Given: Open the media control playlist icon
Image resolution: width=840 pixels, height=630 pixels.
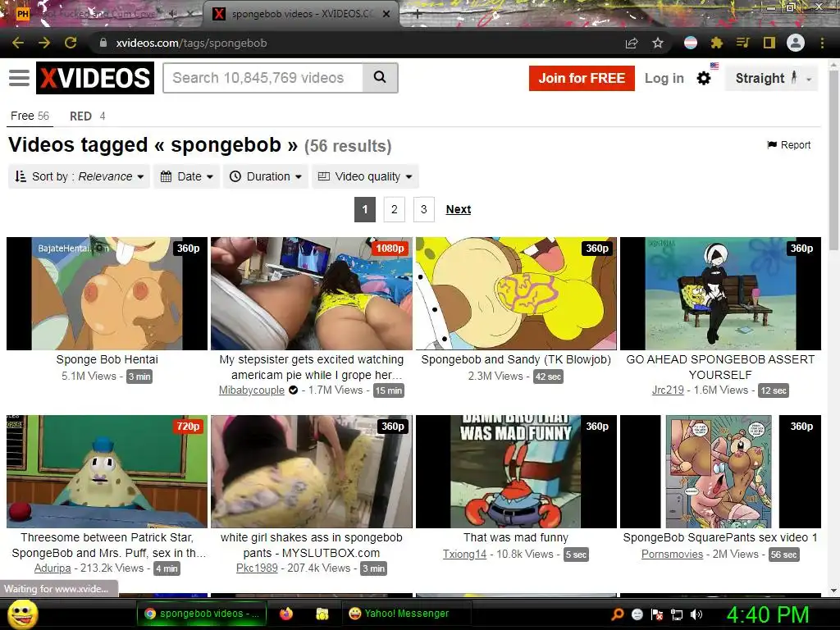Looking at the screenshot, I should [x=742, y=43].
